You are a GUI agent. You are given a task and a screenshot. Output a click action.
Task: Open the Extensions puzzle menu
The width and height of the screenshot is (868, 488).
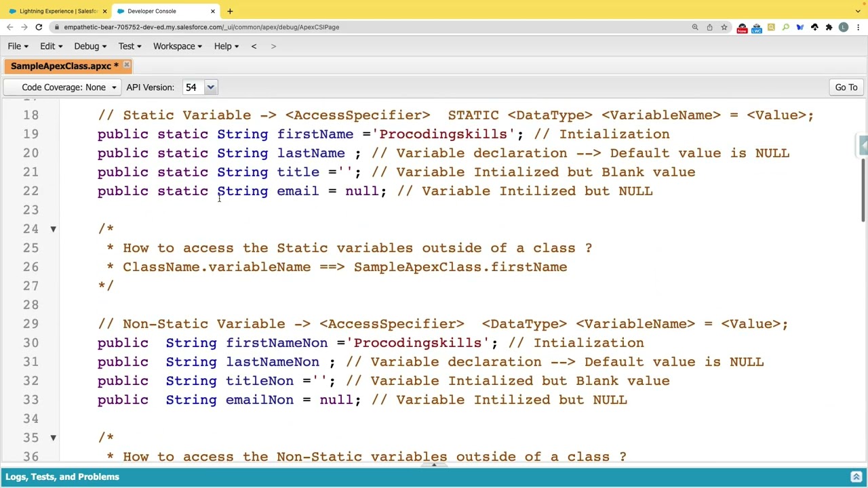[829, 27]
